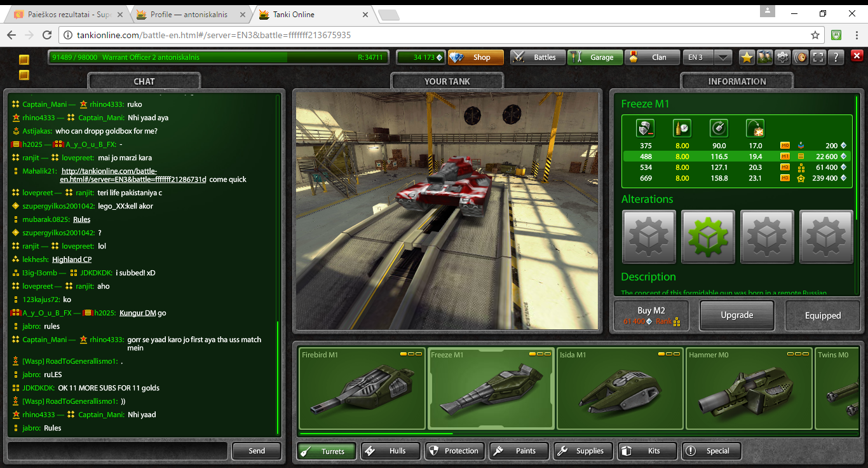Enter fullscreen mode icon
This screenshot has width=868, height=468.
tap(818, 57)
